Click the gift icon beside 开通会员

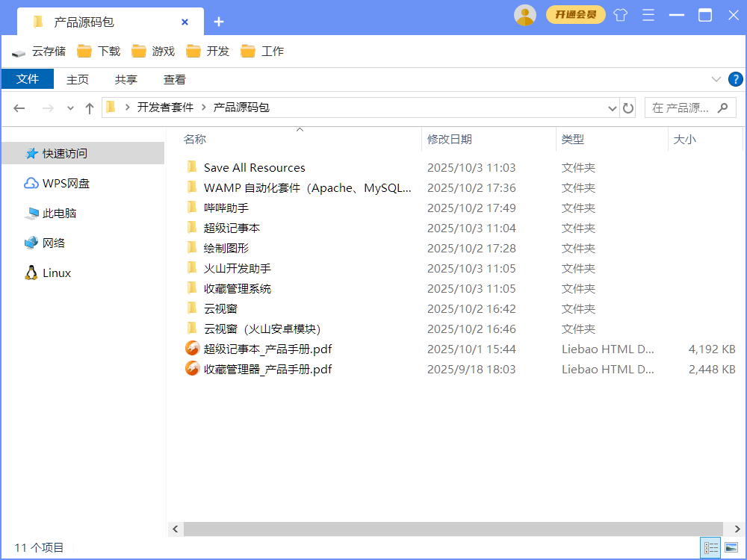(620, 15)
